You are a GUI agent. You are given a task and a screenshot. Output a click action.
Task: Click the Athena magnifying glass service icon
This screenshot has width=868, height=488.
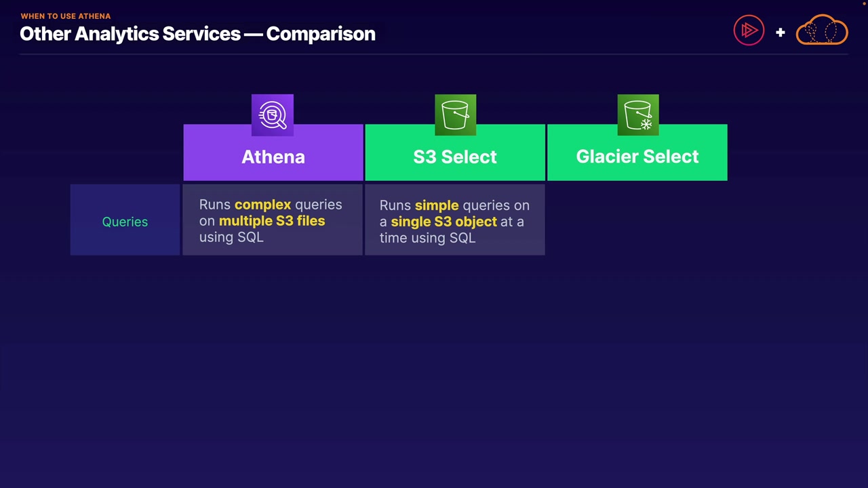click(273, 115)
